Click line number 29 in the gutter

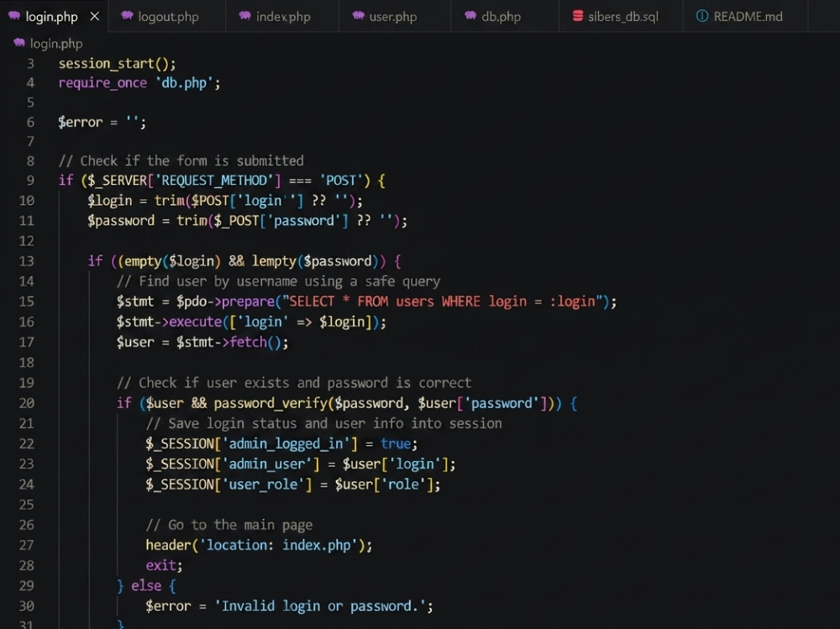27,585
